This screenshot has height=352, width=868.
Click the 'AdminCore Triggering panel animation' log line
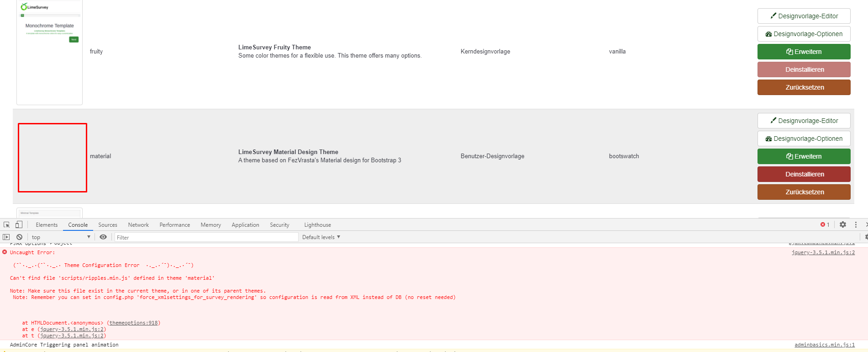pyautogui.click(x=64, y=345)
